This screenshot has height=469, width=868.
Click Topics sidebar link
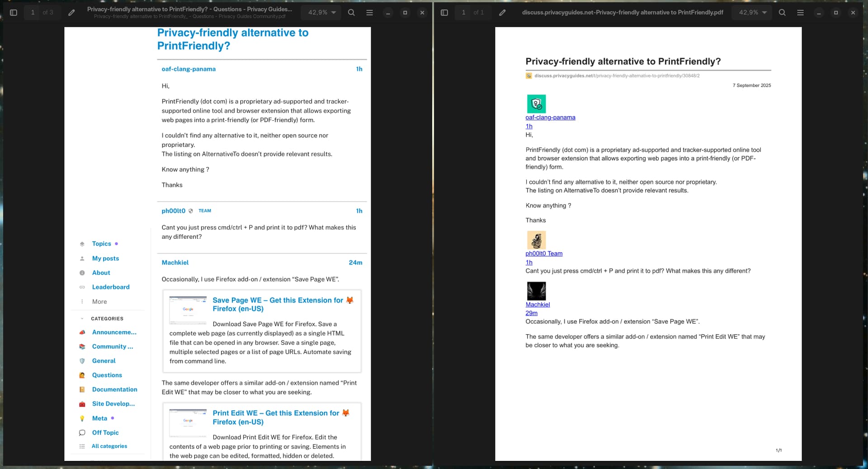(101, 244)
